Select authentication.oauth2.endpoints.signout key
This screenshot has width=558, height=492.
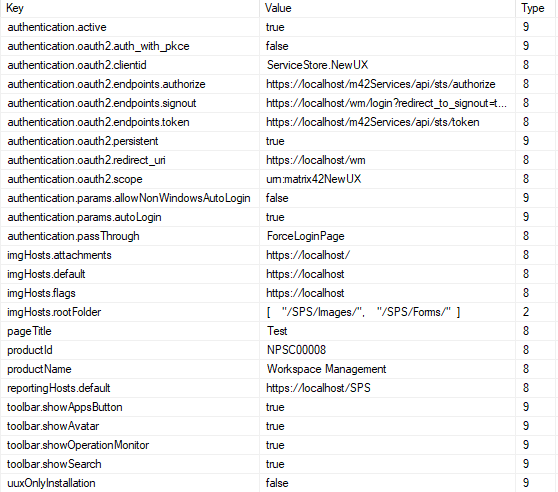coord(102,103)
